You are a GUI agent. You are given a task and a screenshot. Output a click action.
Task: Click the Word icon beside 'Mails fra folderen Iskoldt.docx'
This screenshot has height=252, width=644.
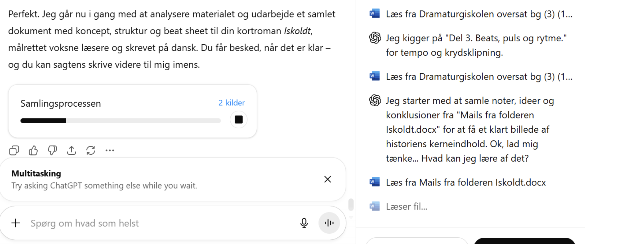tap(374, 182)
